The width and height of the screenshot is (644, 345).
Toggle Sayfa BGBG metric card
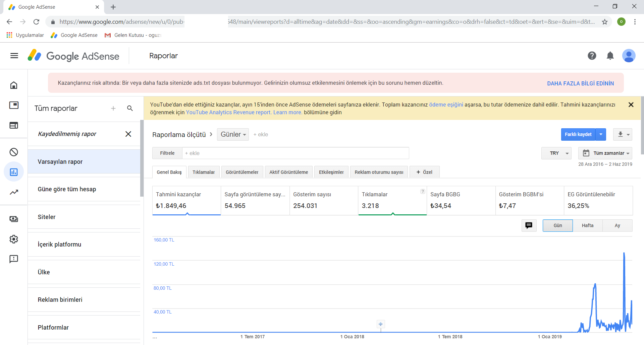click(461, 200)
